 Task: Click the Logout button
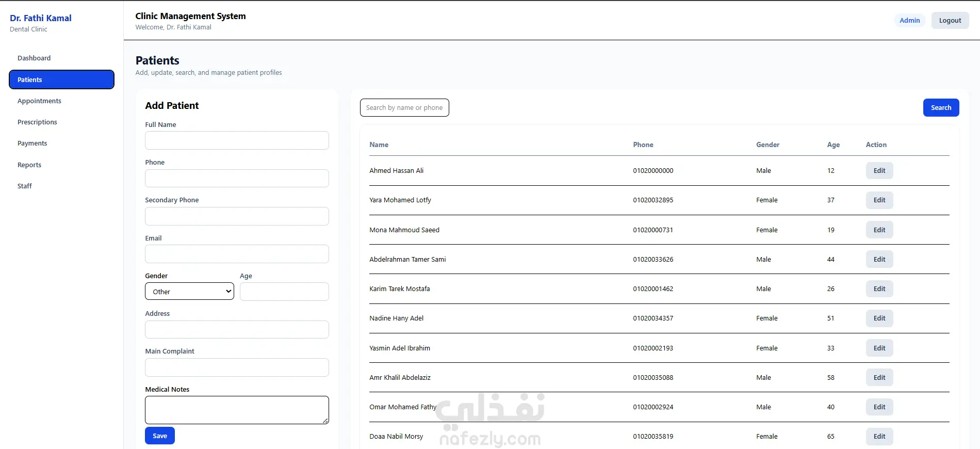click(x=950, y=21)
